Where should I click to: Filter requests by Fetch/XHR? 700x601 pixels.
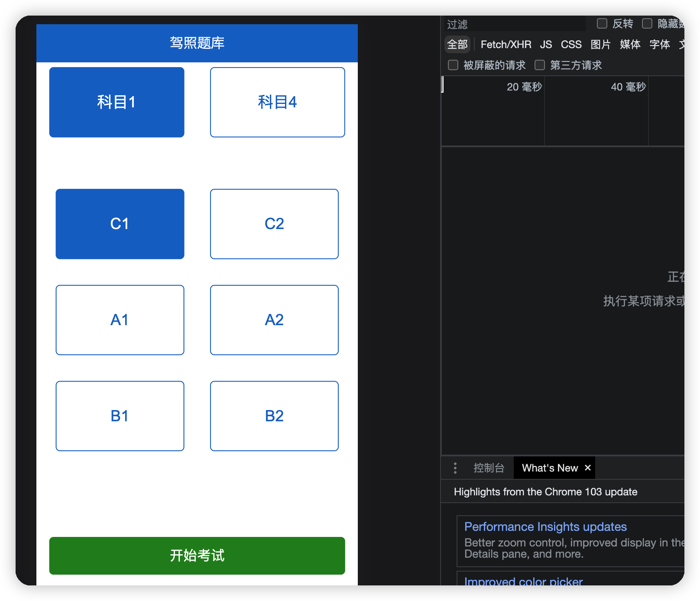(x=506, y=44)
